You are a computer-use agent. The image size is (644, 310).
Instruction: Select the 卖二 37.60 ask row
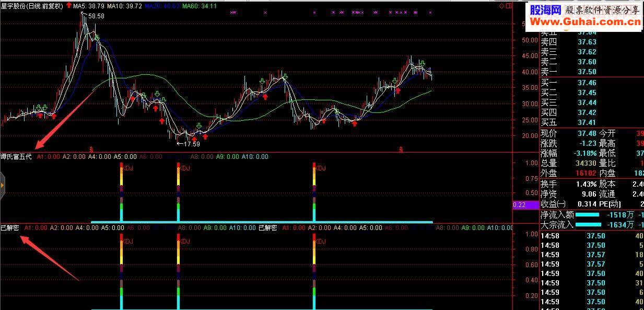click(591, 62)
